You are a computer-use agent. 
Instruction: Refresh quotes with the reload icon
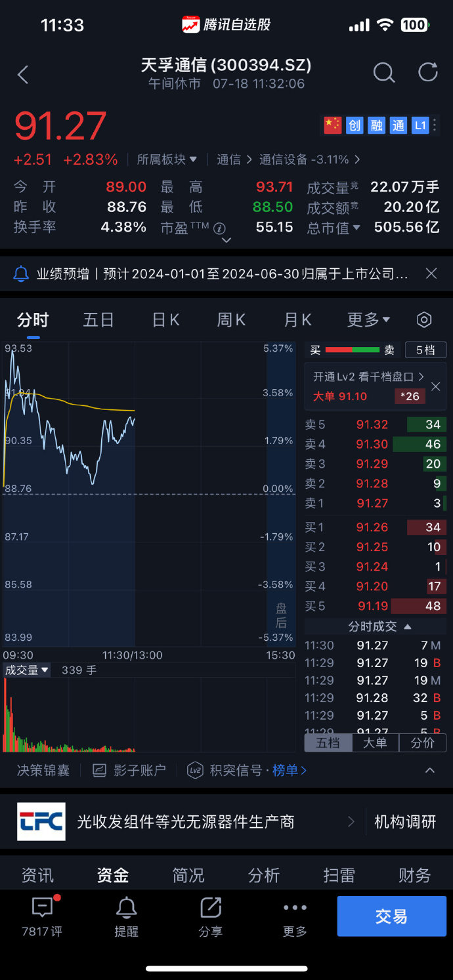point(427,73)
